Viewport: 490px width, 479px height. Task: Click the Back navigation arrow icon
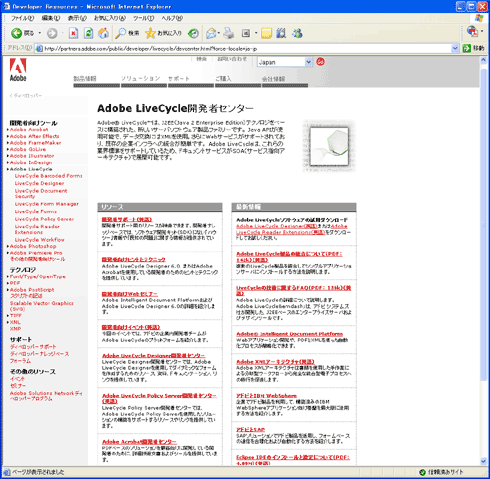tap(16, 33)
